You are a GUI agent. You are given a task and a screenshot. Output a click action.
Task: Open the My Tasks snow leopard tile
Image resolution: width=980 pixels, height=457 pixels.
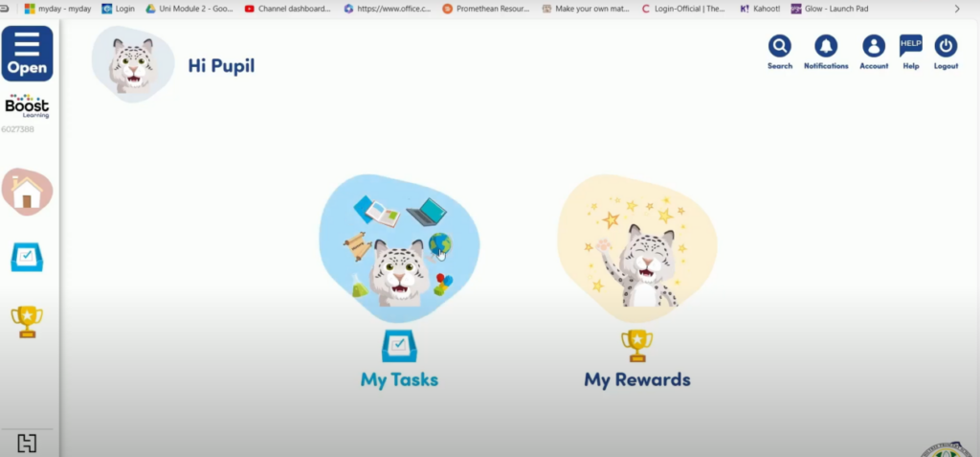[399, 248]
